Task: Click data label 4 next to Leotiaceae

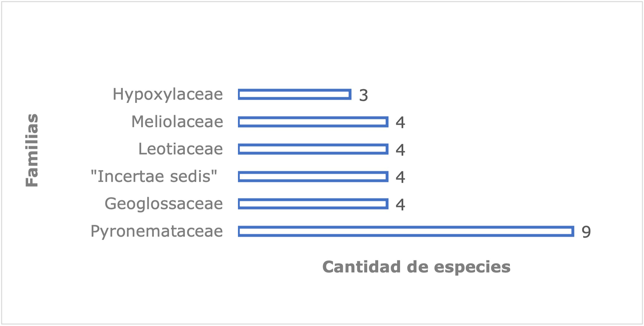Action: click(400, 150)
